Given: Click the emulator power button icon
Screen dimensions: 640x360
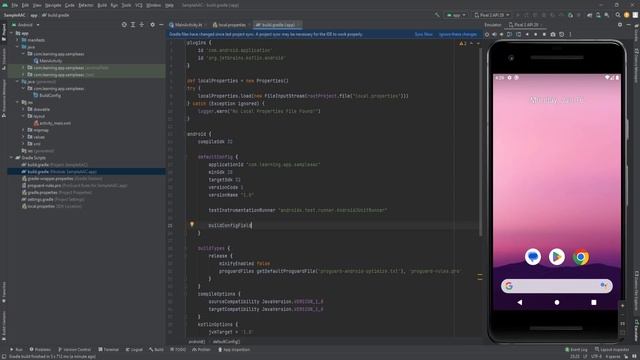Looking at the screenshot, I should click(x=487, y=34).
